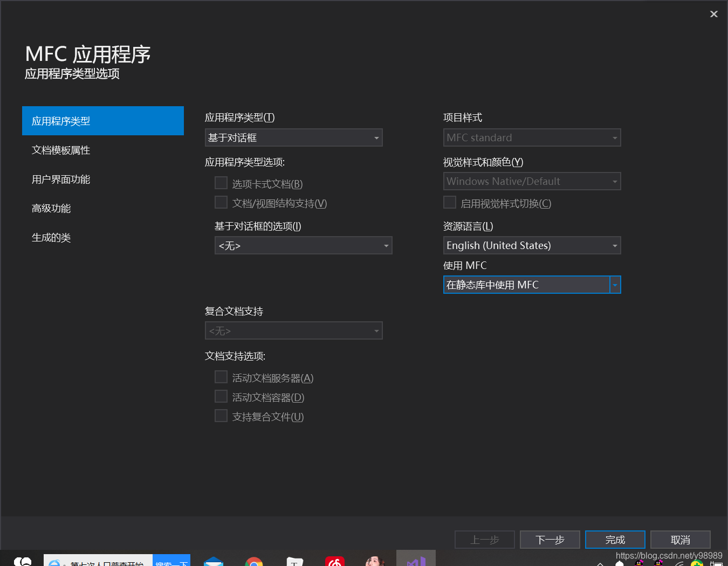Open NetEase Cloud Music taskbar icon
This screenshot has width=728, height=566.
click(x=335, y=562)
